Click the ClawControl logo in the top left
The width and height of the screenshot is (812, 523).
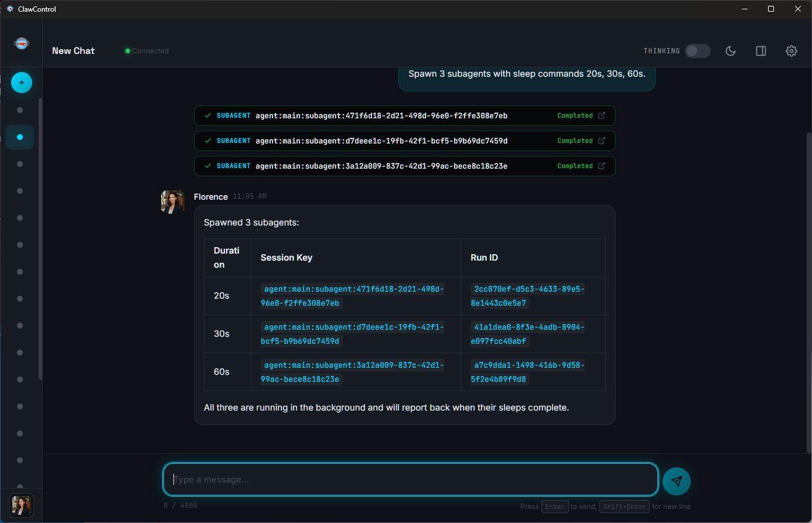pos(22,43)
